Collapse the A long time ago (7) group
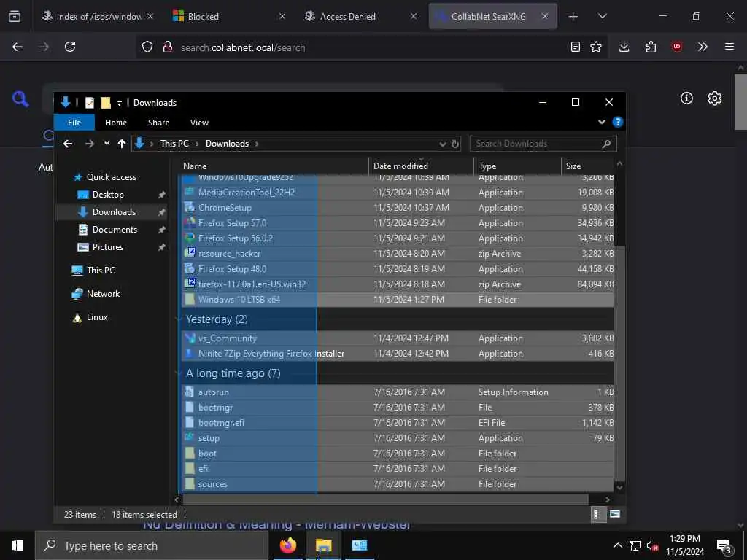Screen dimensions: 747x560 179,373
